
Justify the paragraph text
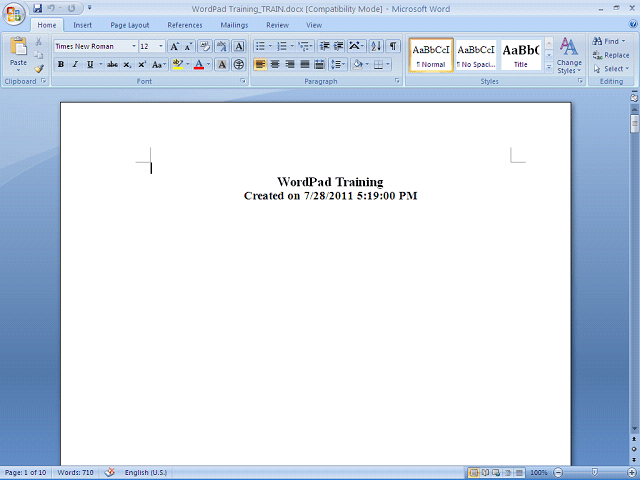(304, 64)
